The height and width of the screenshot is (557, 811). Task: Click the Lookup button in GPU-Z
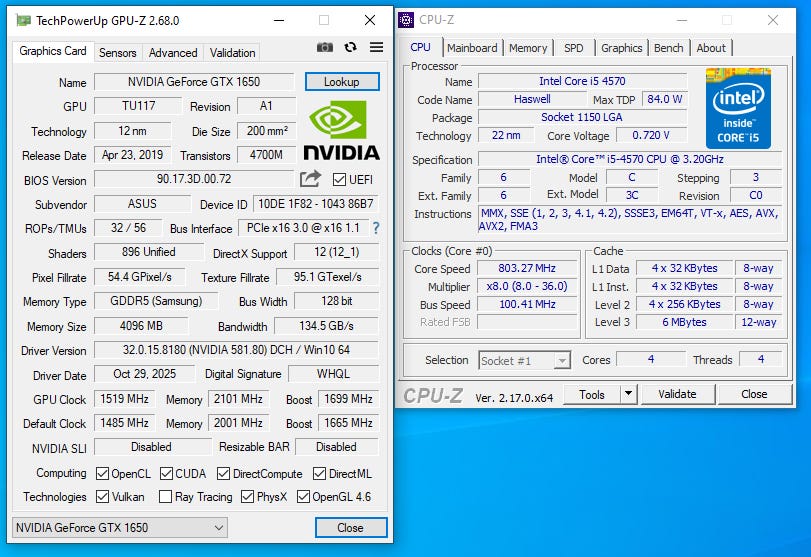(x=342, y=82)
